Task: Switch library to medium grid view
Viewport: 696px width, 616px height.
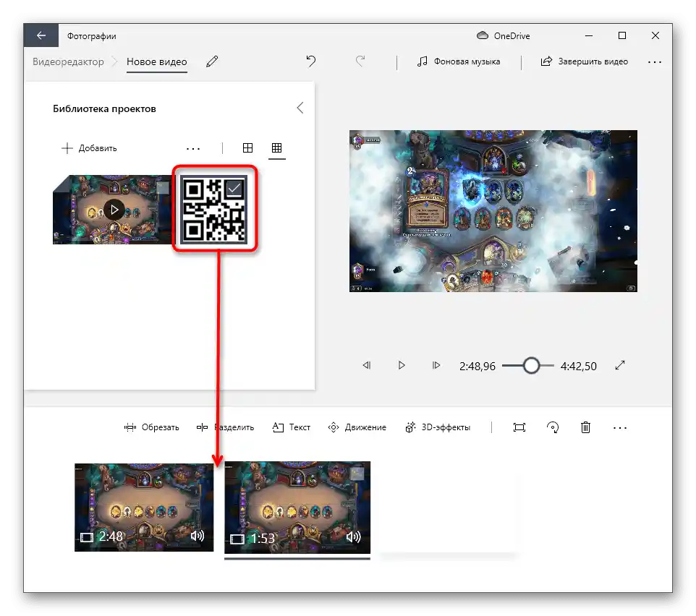Action: (x=247, y=147)
